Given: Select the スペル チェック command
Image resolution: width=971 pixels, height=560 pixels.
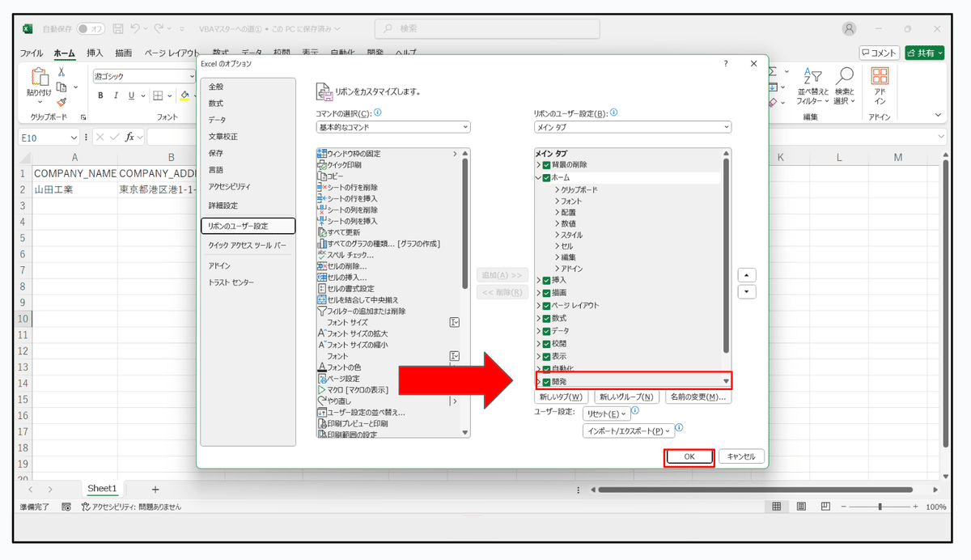Looking at the screenshot, I should 388,255.
